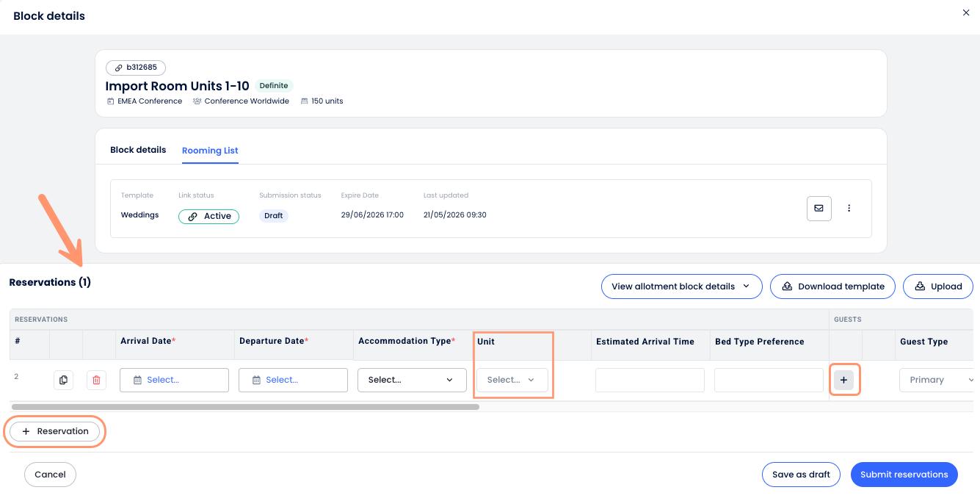Close the Block details dialog
Viewport: 980px width, 501px height.
pos(966,12)
